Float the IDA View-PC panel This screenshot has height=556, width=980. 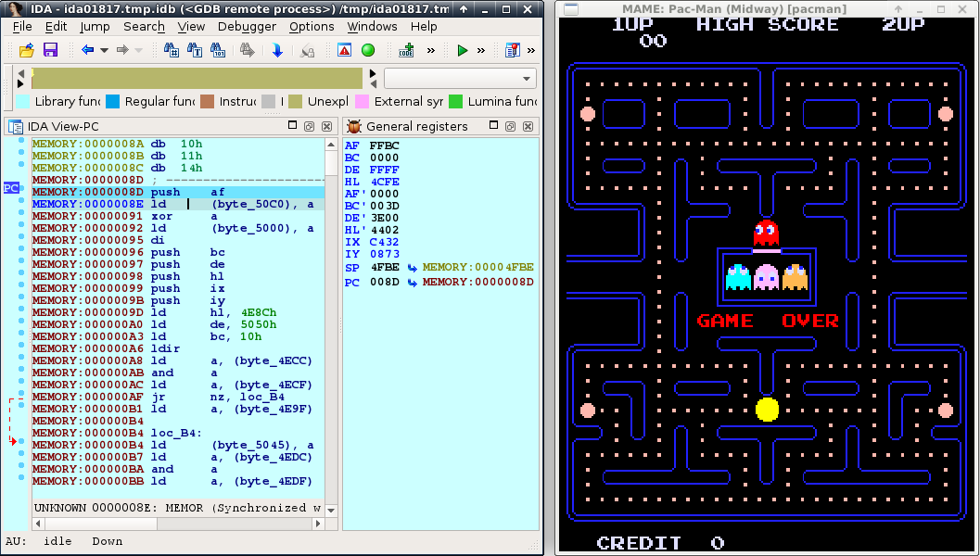(x=310, y=126)
